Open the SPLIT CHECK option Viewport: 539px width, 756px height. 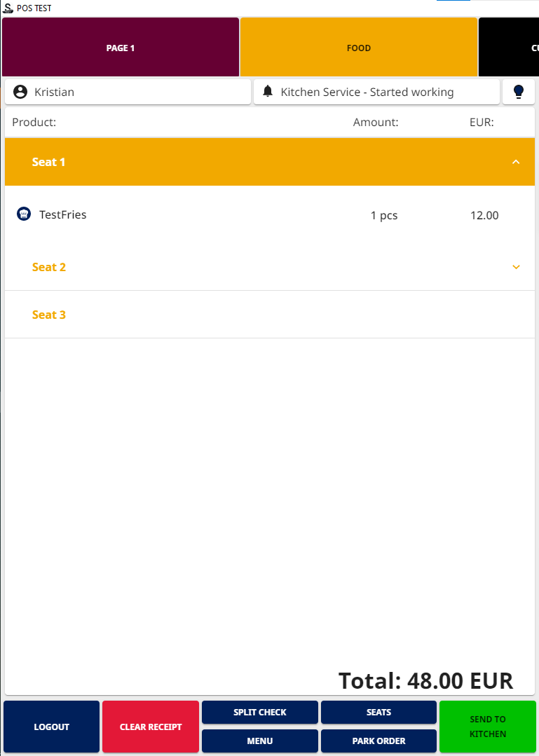click(260, 712)
